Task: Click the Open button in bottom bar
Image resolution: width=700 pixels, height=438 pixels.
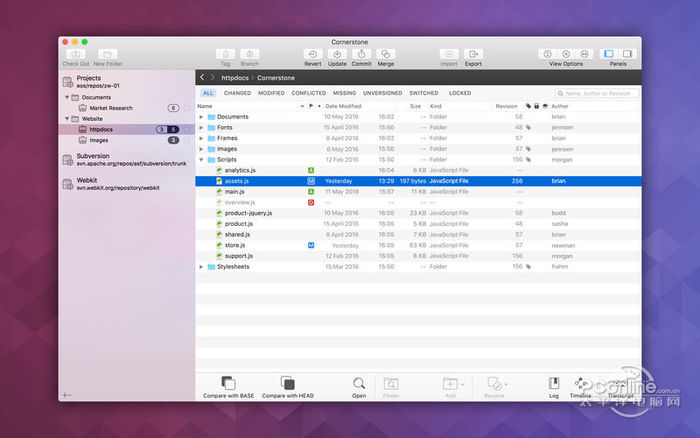Action: pos(359,385)
